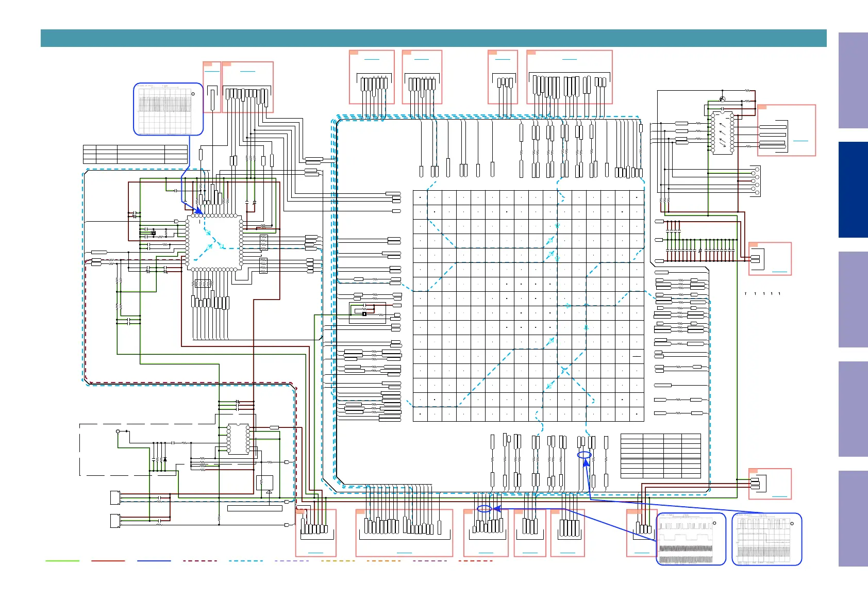Open the topmost lavender side tab
The height and width of the screenshot is (614, 868).
853,80
